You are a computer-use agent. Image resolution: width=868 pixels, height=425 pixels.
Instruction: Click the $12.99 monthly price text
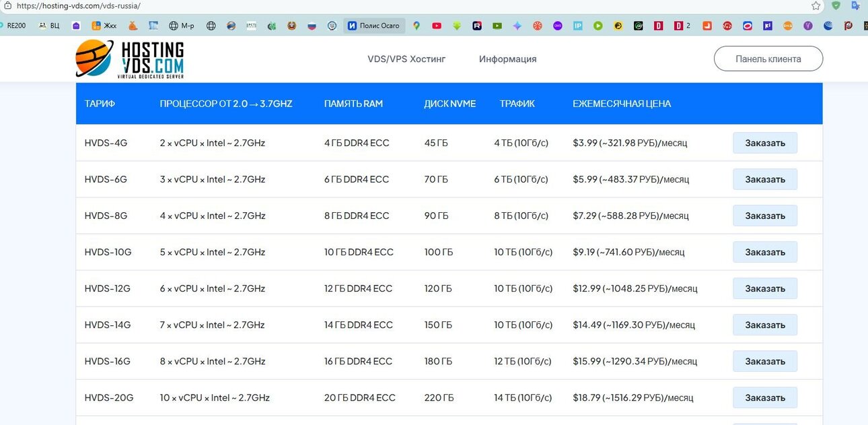(635, 288)
